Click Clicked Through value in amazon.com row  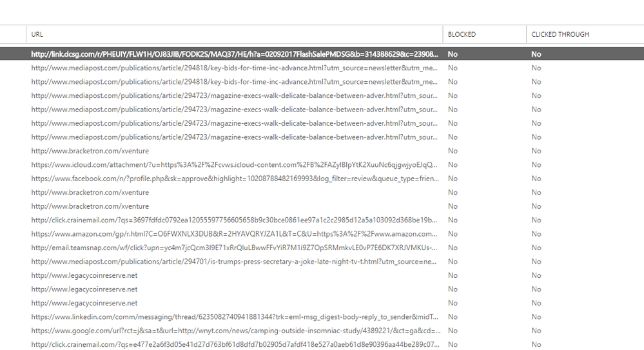[x=536, y=234]
